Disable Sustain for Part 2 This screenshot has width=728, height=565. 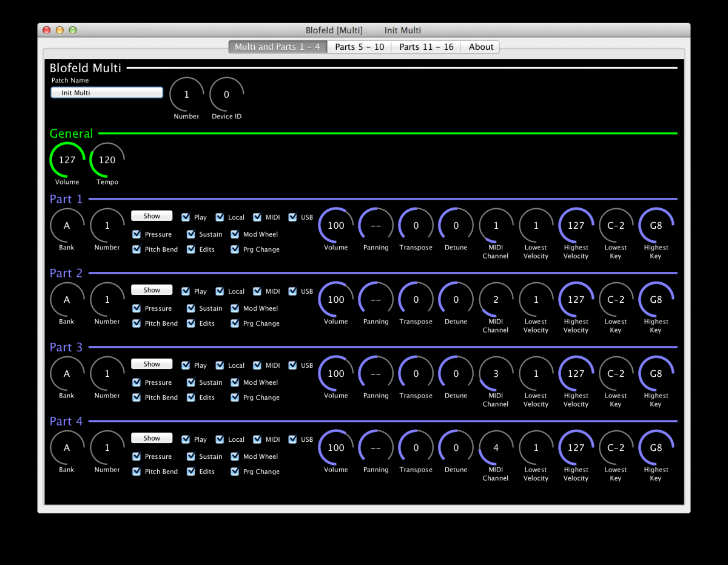point(191,308)
